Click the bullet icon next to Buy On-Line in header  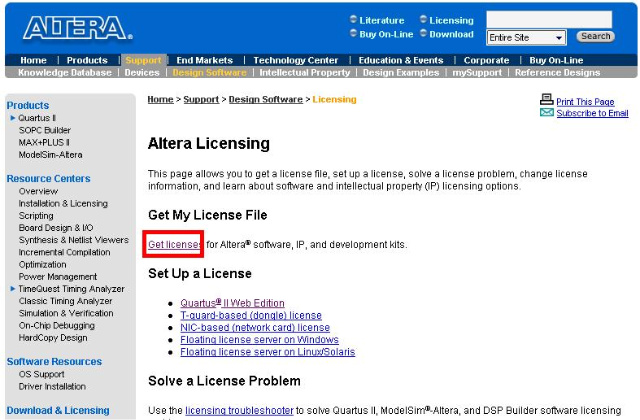(x=353, y=33)
